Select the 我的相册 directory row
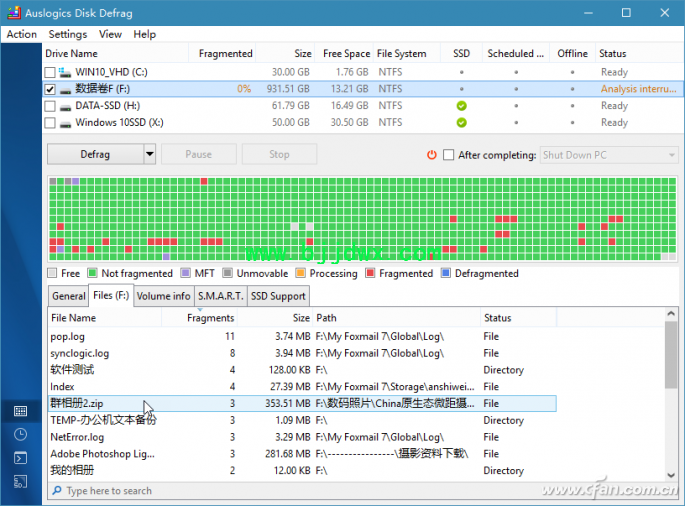This screenshot has height=506, width=685. [302, 471]
